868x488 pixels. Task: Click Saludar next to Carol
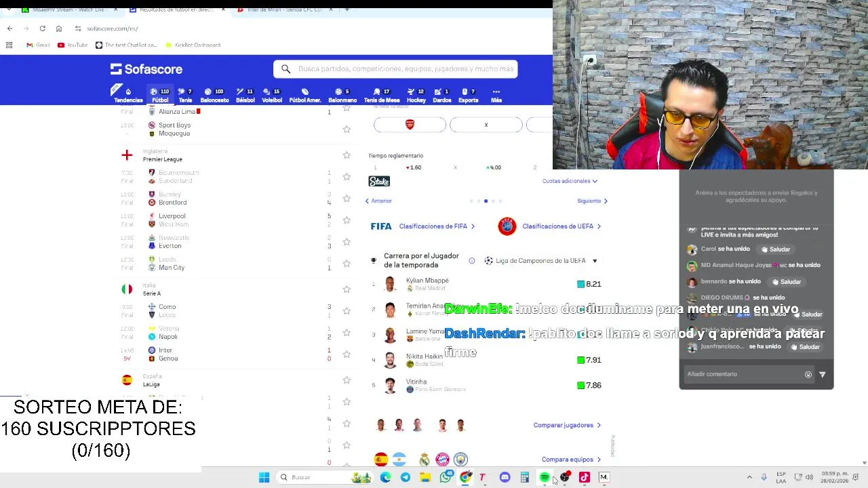775,249
